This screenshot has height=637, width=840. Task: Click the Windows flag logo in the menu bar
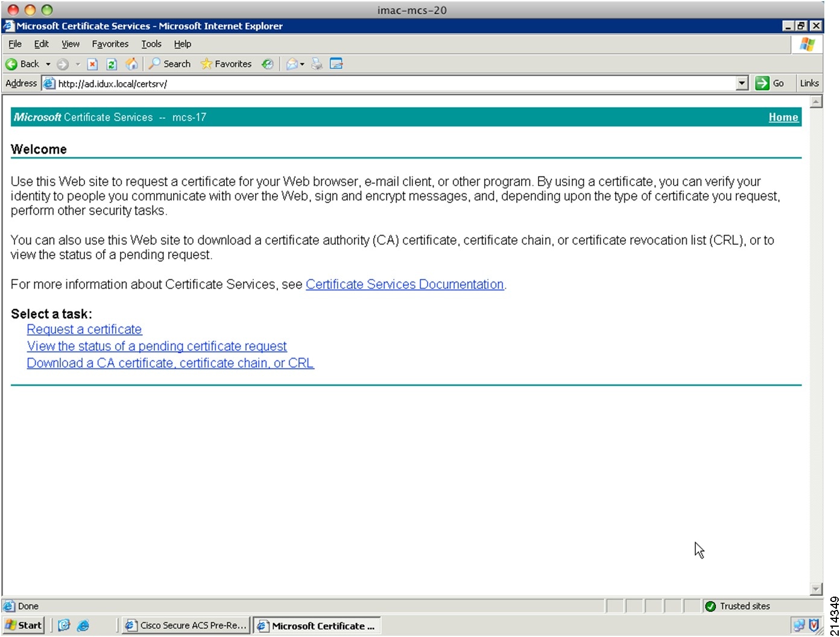(x=807, y=44)
